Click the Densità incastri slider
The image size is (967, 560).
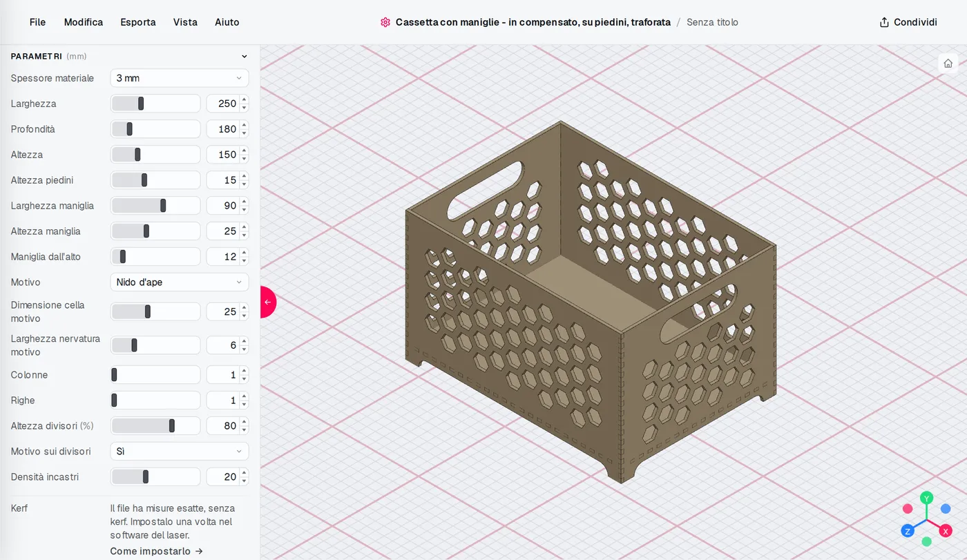(155, 476)
